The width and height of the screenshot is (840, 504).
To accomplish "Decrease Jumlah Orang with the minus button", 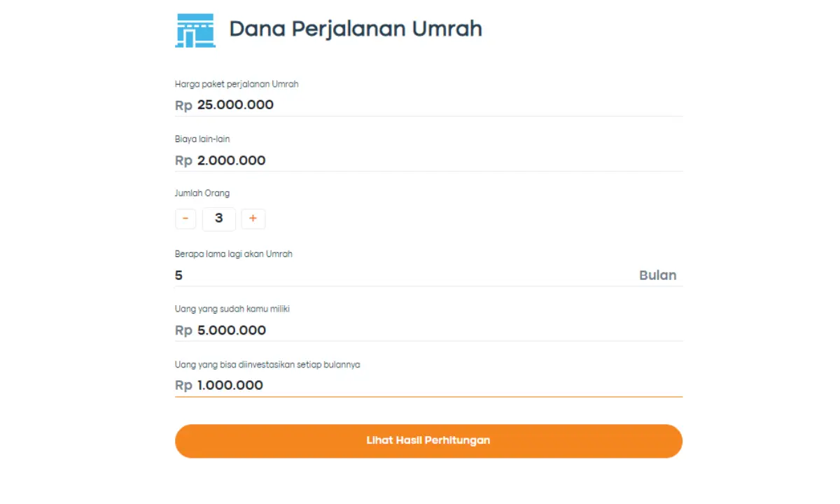I will (185, 218).
